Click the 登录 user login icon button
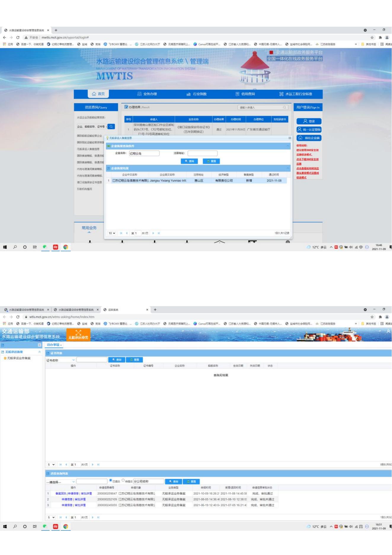Image resolution: width=392 pixels, height=555 pixels. [309, 121]
